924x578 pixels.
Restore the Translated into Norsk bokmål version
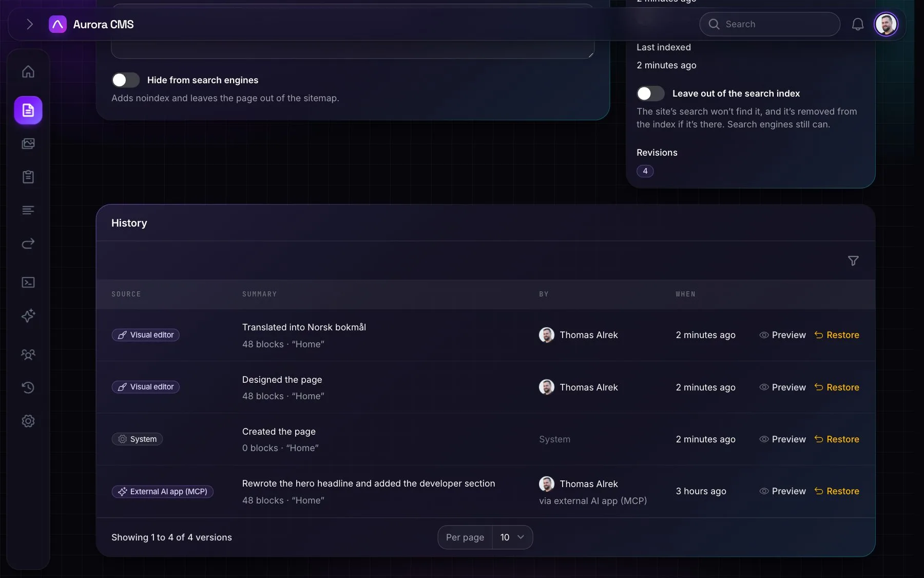[x=836, y=335]
